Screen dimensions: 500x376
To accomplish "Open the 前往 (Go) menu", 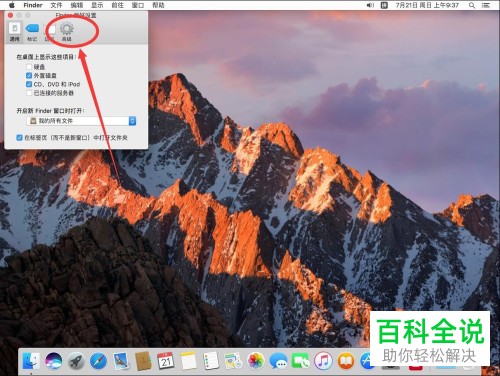I will (x=117, y=5).
